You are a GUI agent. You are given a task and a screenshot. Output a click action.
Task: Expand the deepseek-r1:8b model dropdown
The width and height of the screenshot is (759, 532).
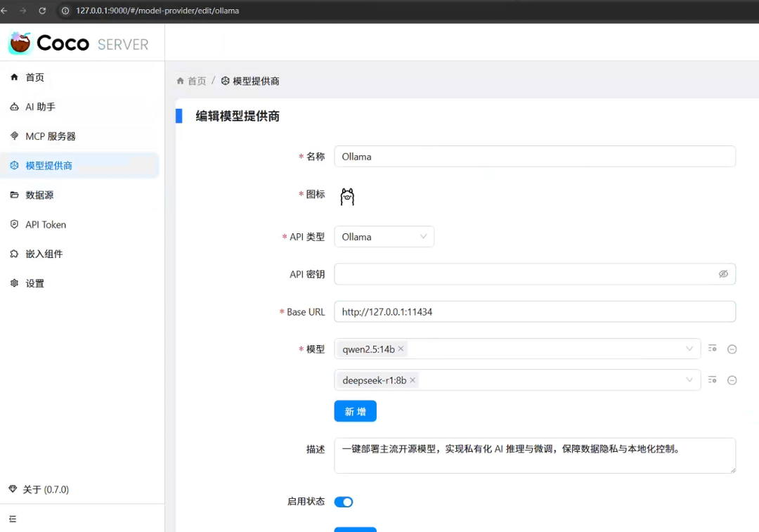coord(689,380)
